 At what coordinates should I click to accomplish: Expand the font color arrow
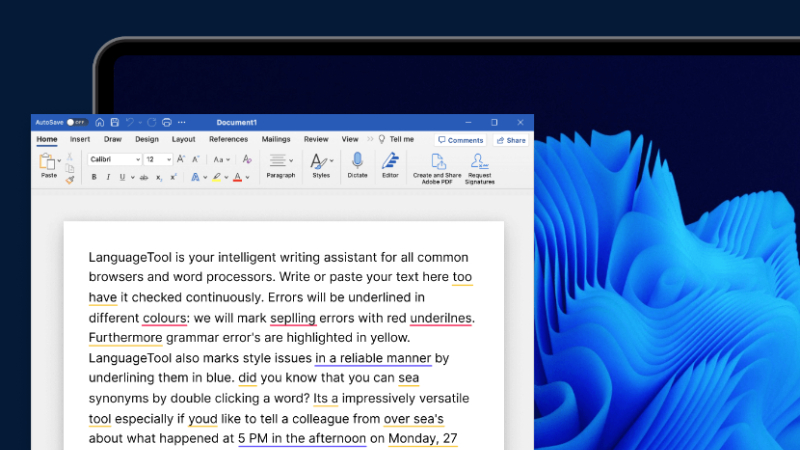pyautogui.click(x=247, y=178)
